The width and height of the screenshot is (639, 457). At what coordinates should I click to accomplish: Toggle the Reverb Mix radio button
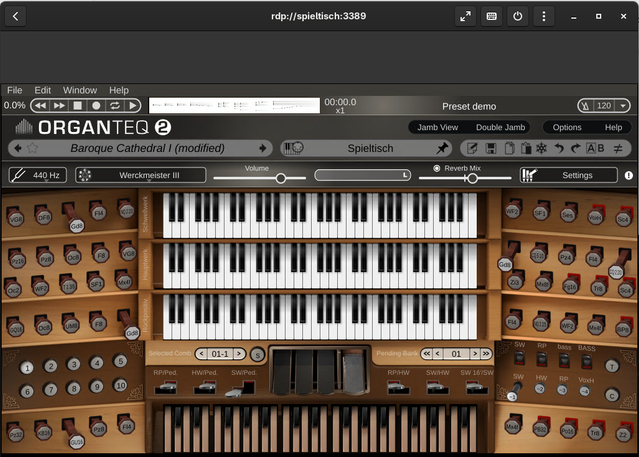[436, 168]
